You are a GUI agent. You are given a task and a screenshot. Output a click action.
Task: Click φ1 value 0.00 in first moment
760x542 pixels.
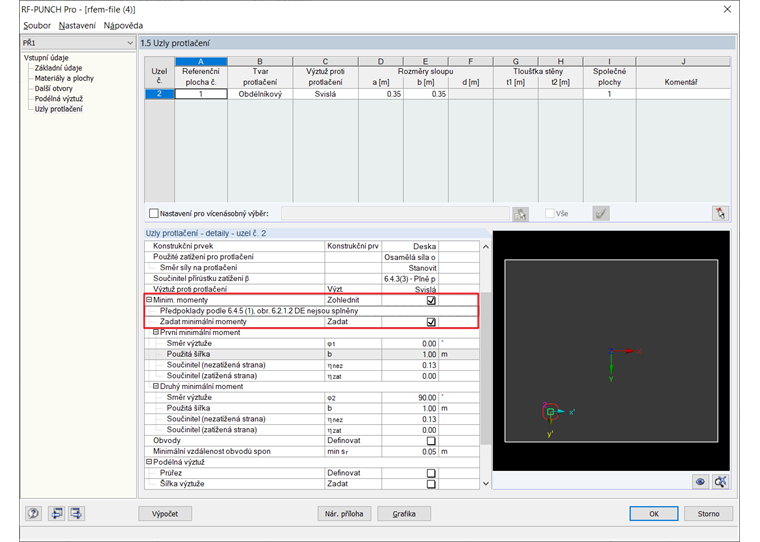tap(410, 344)
